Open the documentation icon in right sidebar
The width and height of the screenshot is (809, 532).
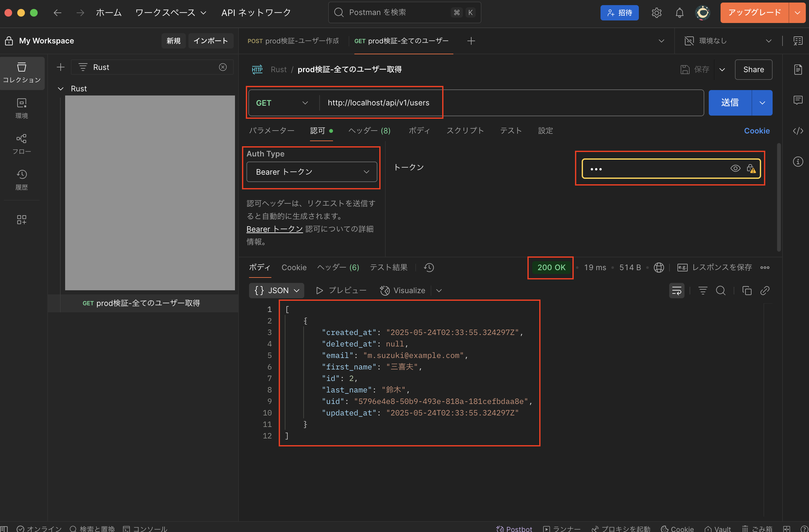[x=798, y=69]
